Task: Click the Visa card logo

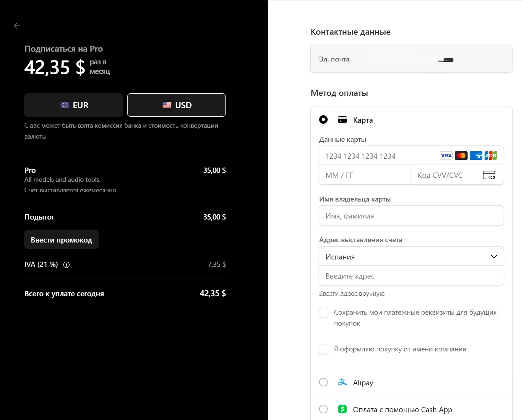Action: (446, 156)
